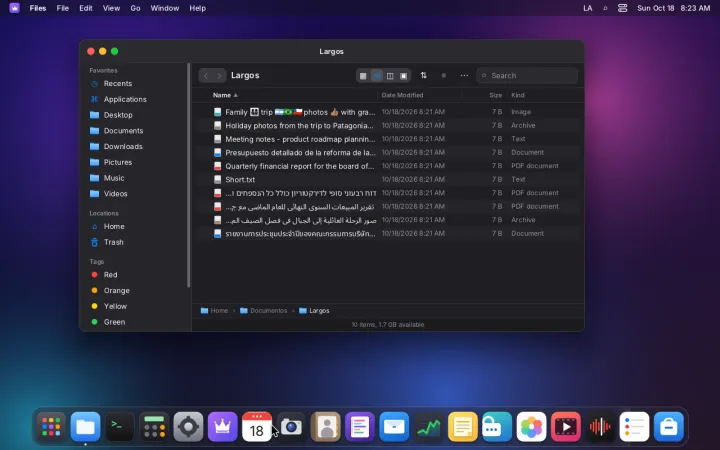Open the View menu
720x450 pixels.
(x=111, y=8)
